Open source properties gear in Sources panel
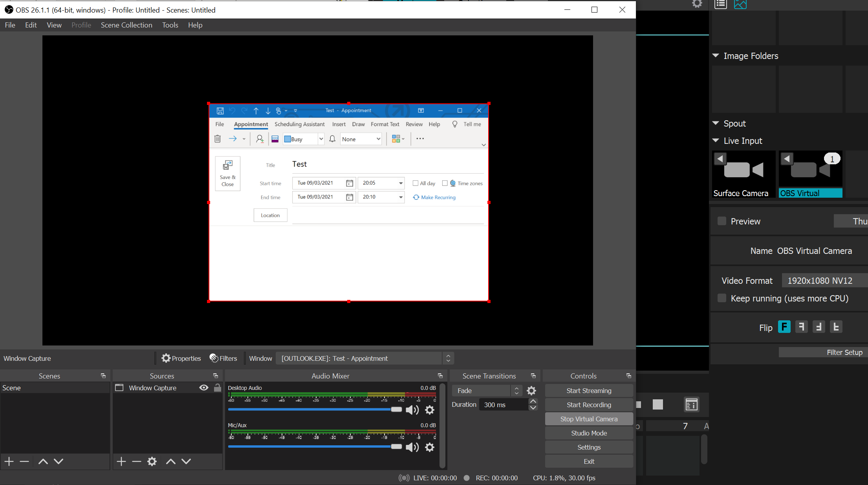 coord(152,461)
